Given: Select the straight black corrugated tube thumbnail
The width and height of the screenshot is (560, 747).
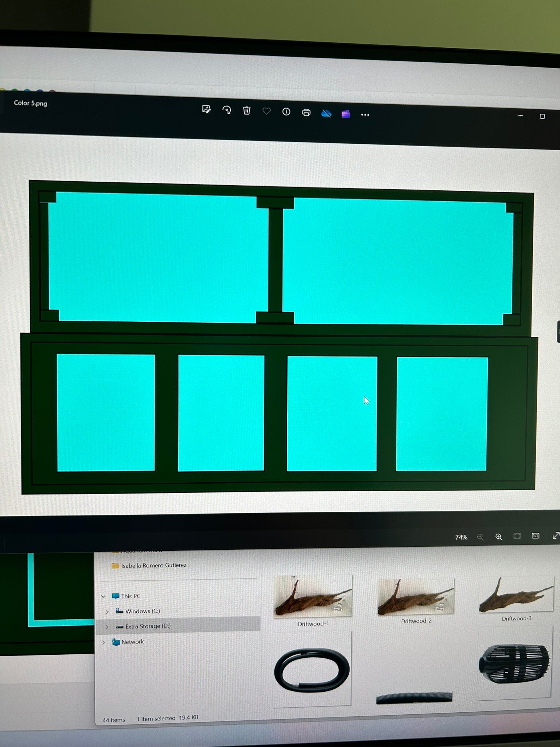Looking at the screenshot, I should tap(414, 698).
